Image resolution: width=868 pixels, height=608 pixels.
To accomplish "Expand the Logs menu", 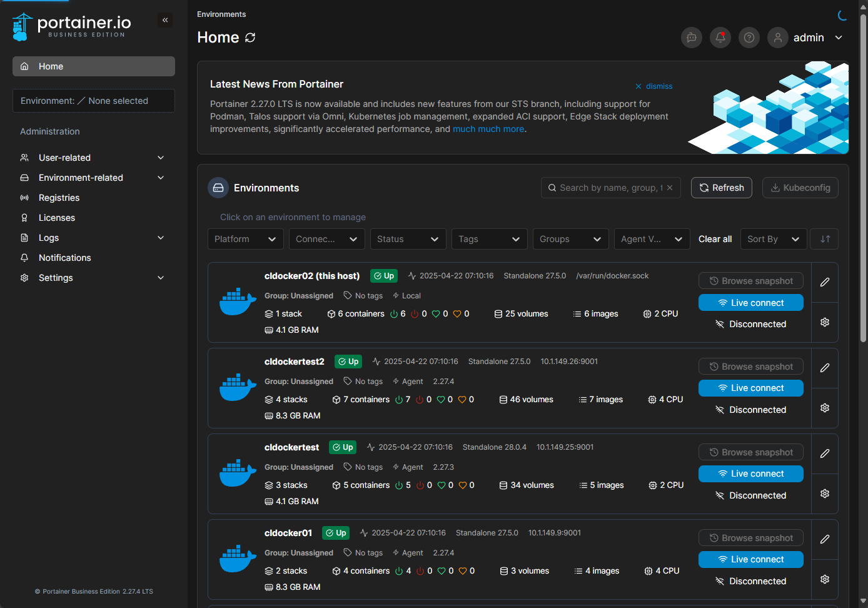I will tap(94, 238).
